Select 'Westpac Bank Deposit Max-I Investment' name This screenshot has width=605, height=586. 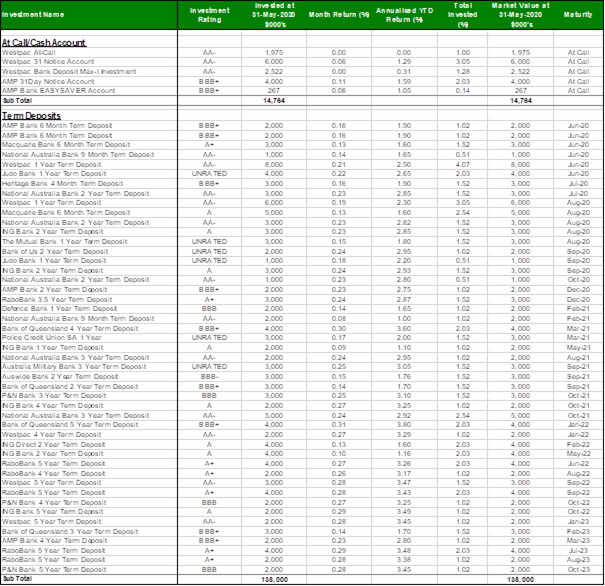click(69, 71)
